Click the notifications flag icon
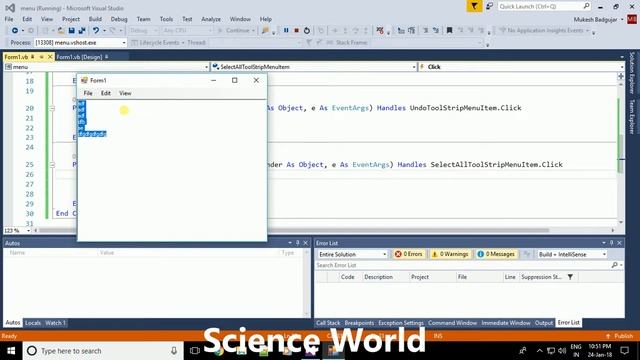 click(x=474, y=6)
